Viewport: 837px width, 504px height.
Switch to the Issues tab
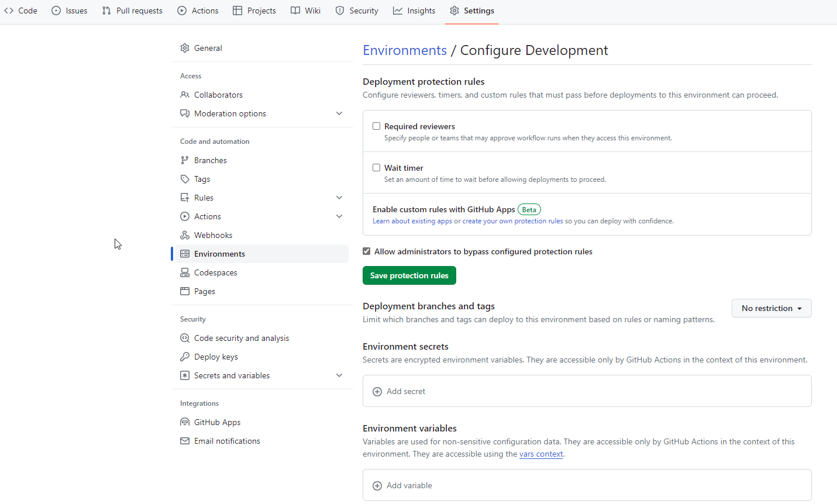pyautogui.click(x=70, y=11)
